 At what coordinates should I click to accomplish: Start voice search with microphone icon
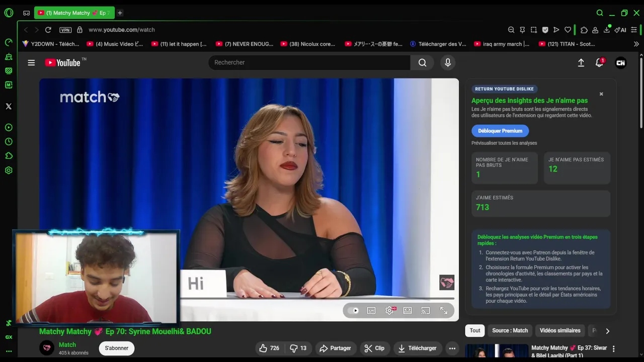(448, 62)
